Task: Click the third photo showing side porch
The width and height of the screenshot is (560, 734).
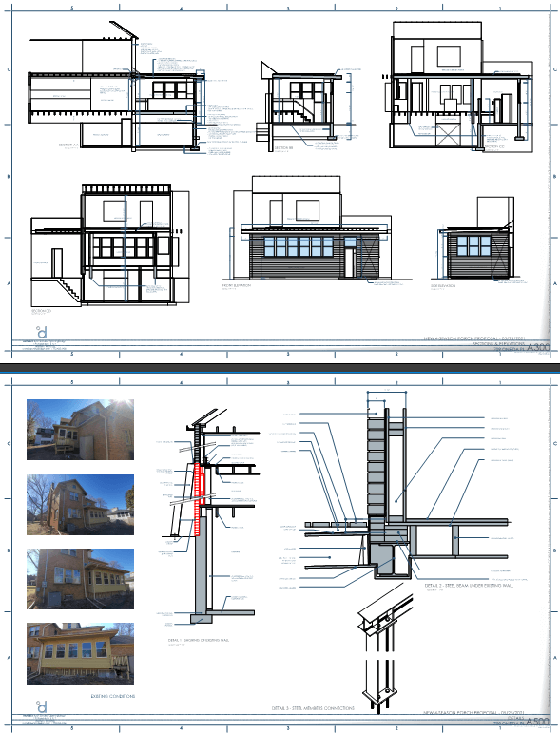Action: (x=80, y=579)
